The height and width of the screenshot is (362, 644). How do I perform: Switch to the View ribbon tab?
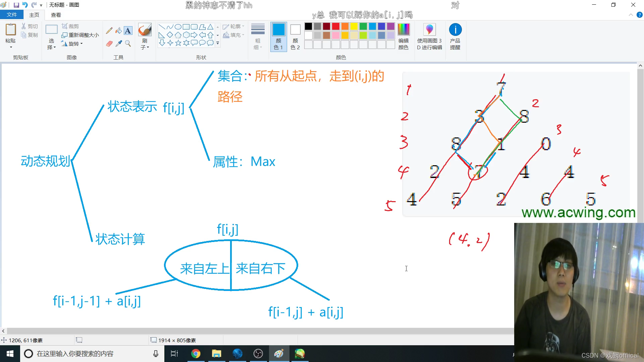tap(56, 15)
